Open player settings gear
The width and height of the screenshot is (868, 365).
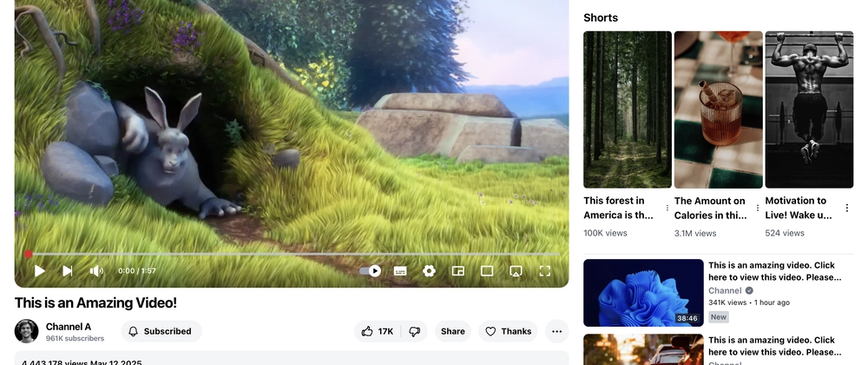(429, 271)
